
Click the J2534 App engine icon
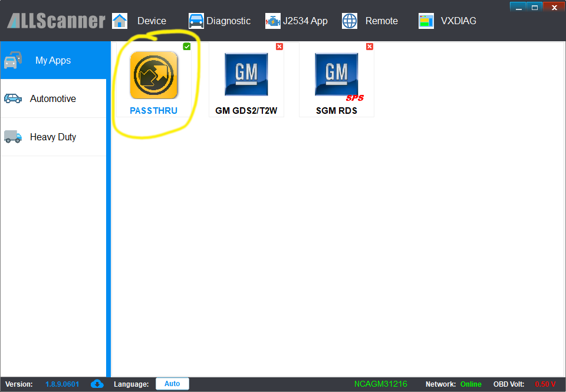click(272, 21)
